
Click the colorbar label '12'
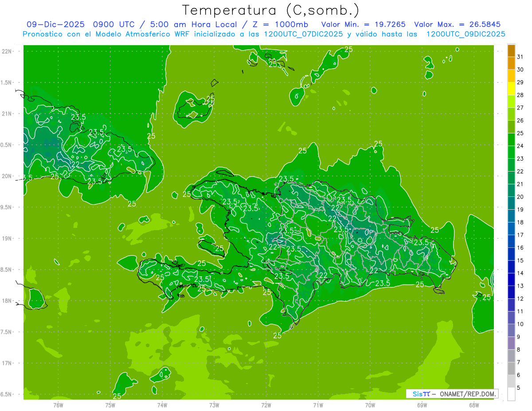coord(520,298)
